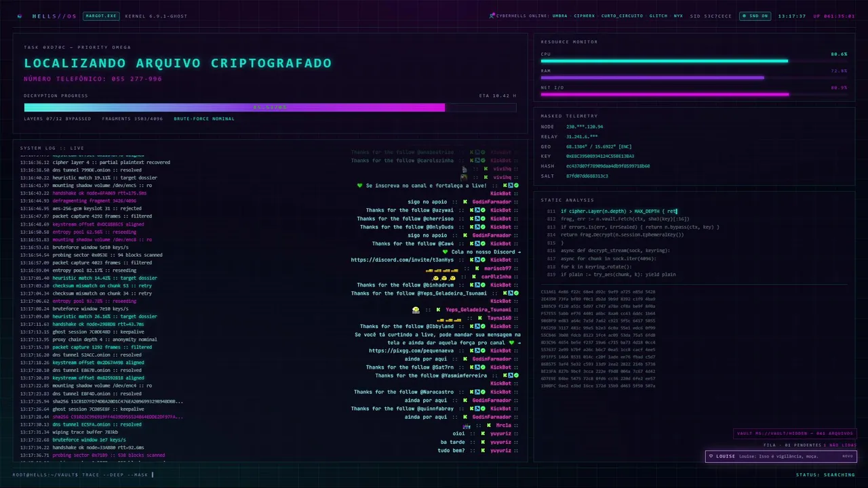The width and height of the screenshot is (868, 488).
Task: Click the 'ETA 10.42 H' label
Action: pos(498,96)
